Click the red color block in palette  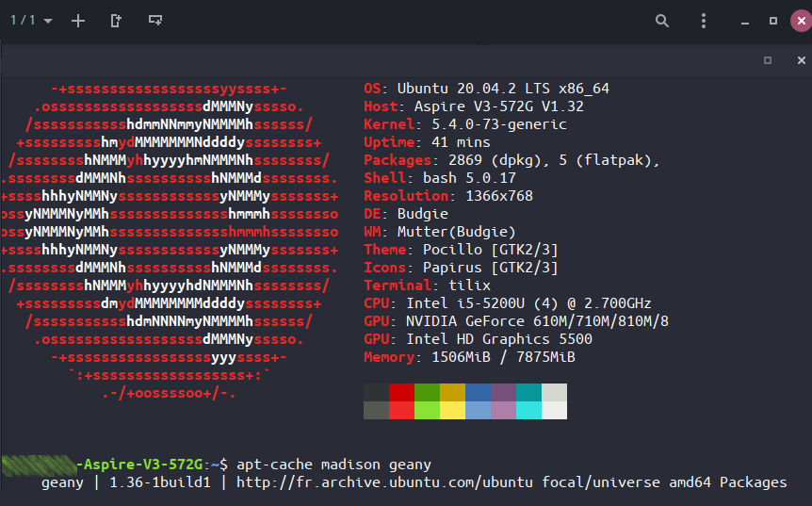pos(401,393)
